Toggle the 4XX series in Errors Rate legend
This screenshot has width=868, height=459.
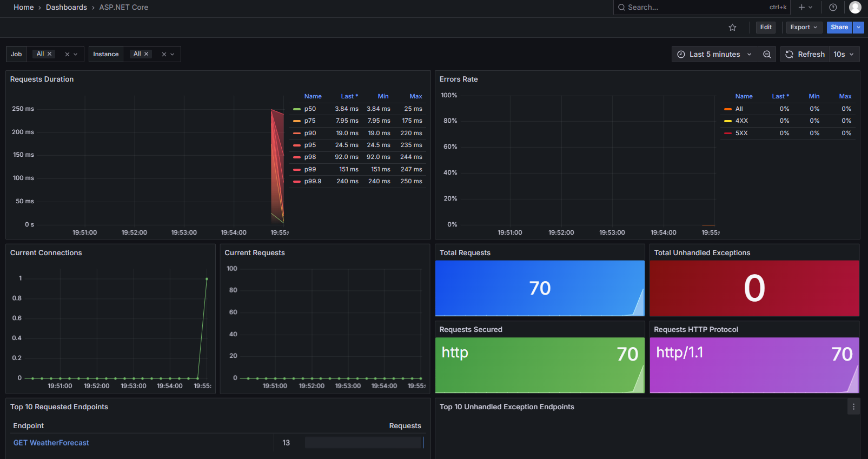click(741, 121)
